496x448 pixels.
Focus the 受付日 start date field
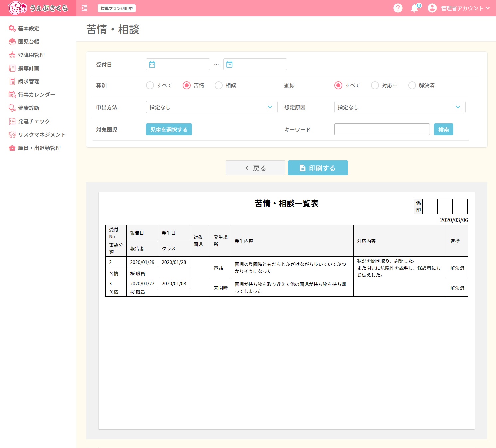[178, 64]
